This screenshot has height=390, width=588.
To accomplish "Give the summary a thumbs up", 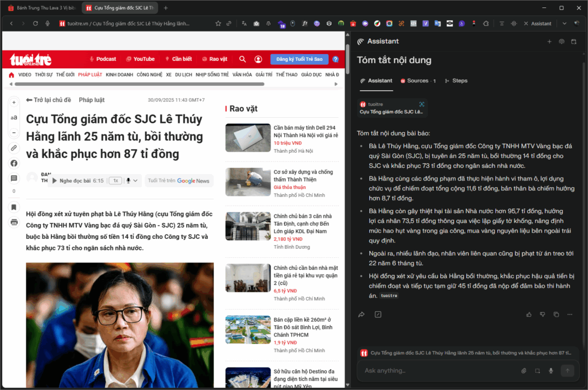I will [528, 314].
